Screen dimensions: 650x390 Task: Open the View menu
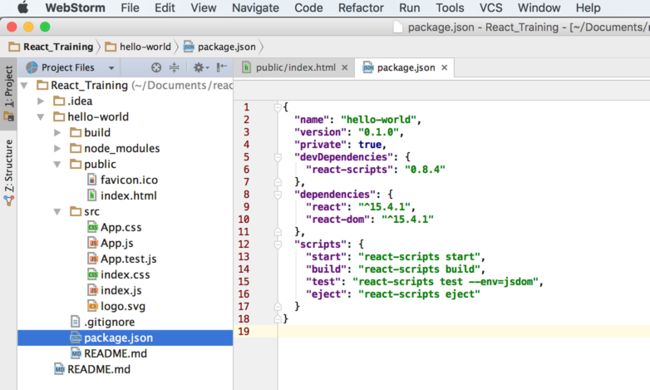tap(203, 7)
